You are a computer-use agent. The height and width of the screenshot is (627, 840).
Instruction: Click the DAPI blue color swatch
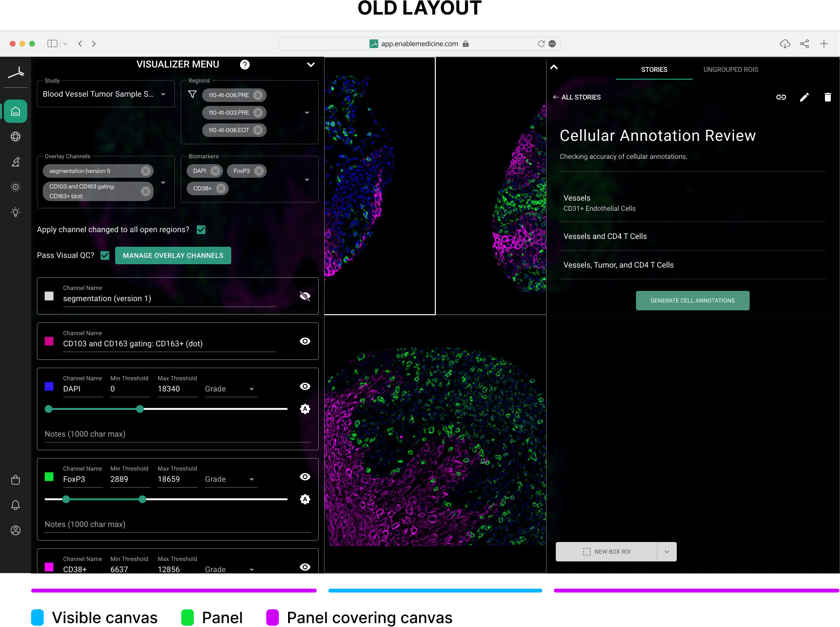point(49,387)
